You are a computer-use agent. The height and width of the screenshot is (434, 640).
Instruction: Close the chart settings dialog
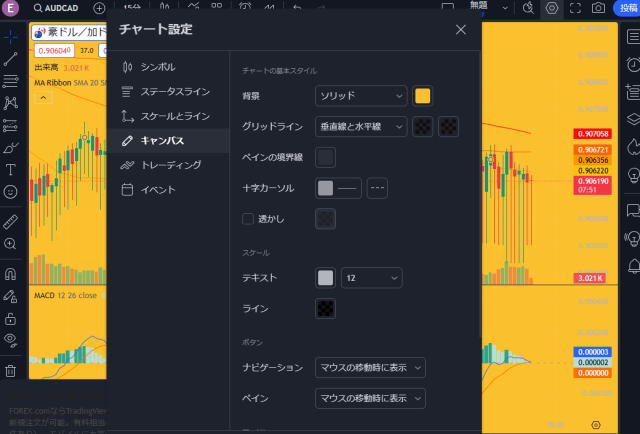(x=461, y=29)
